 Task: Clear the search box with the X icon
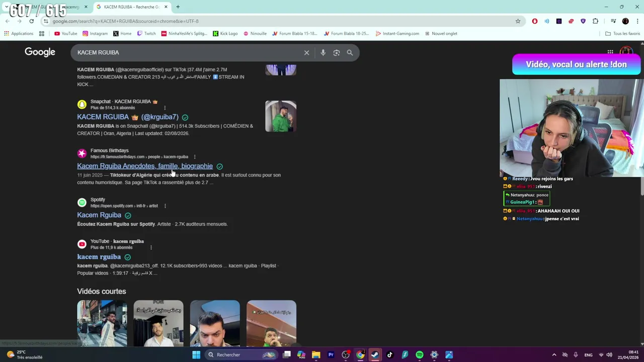(x=306, y=52)
